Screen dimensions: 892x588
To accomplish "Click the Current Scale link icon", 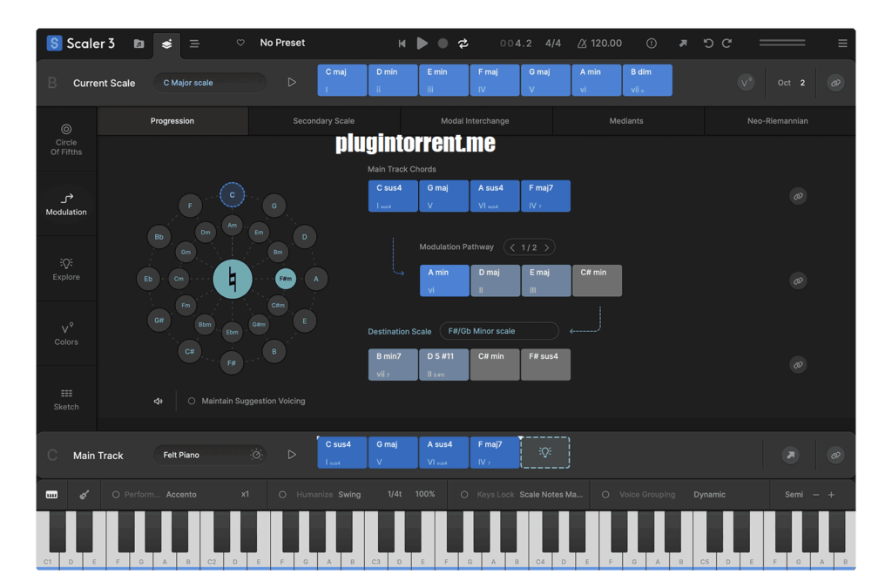I will [835, 83].
